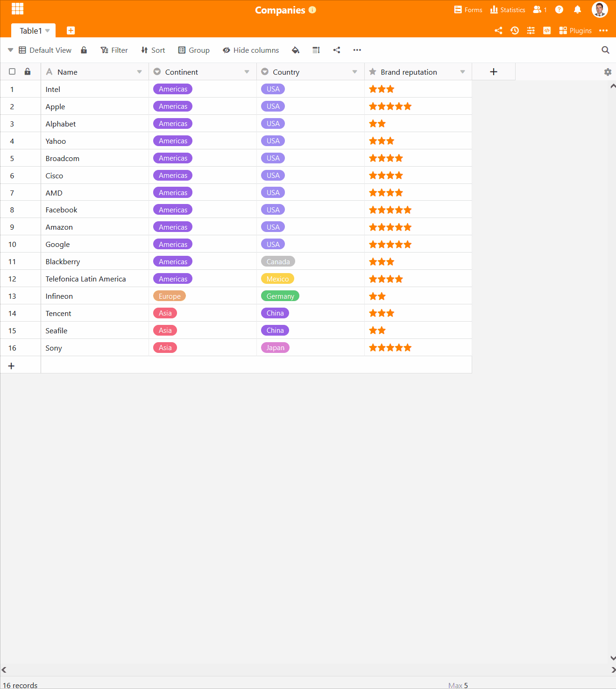Open Sort
Viewport: 616px width, 689px height.
click(x=153, y=50)
